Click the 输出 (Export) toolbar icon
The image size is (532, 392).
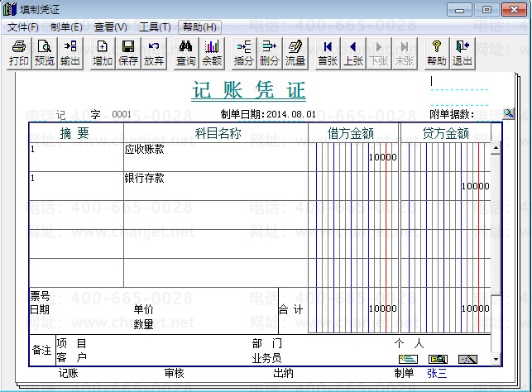[69, 53]
